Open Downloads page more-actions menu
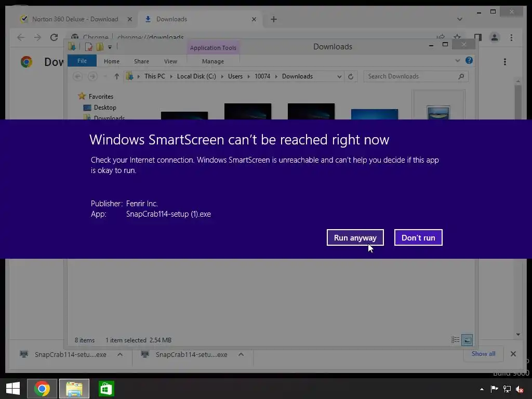532x399 pixels. click(x=505, y=62)
